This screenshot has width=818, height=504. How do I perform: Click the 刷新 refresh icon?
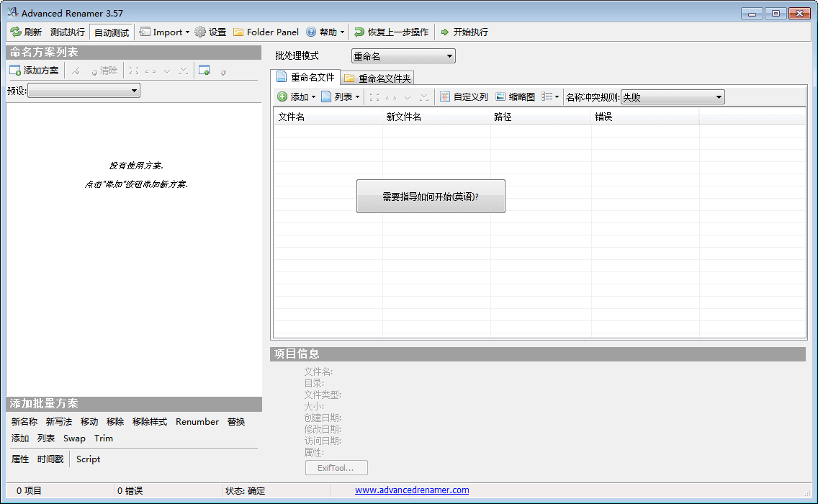click(16, 32)
